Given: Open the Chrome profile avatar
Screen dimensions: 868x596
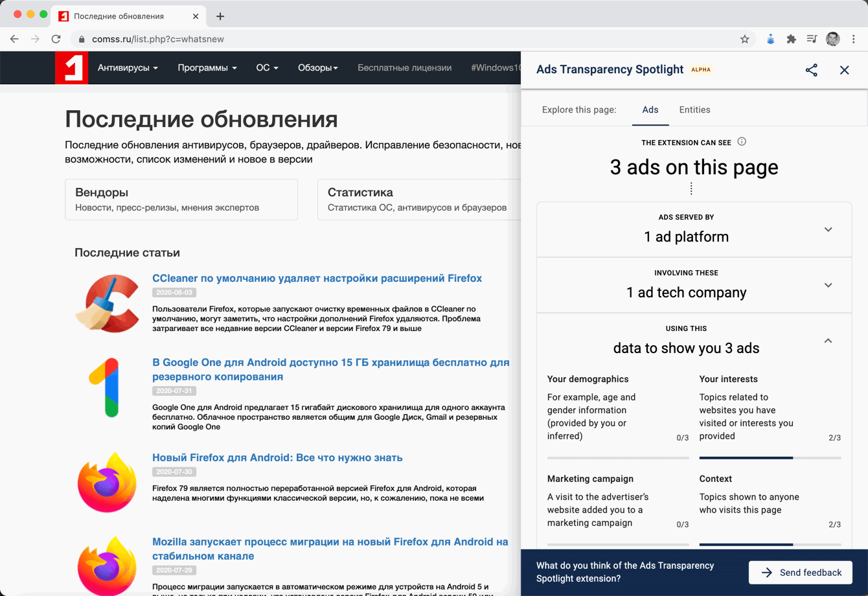Looking at the screenshot, I should 832,39.
